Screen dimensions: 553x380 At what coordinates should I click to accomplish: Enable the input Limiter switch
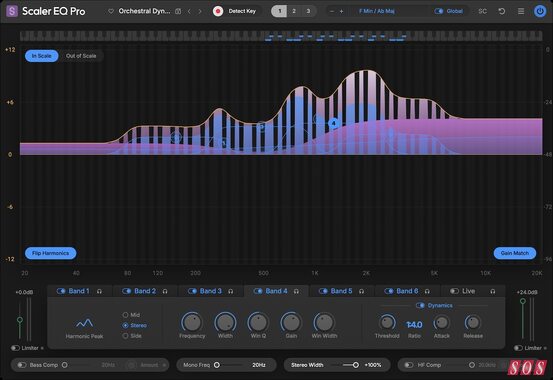coord(15,348)
